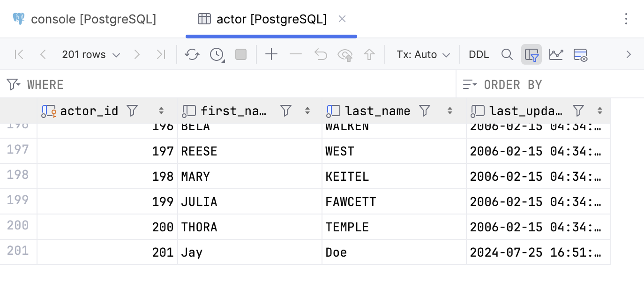Open the Tx: Auto transaction mode dropdown
Viewport: 644px width, 281px height.
(422, 54)
